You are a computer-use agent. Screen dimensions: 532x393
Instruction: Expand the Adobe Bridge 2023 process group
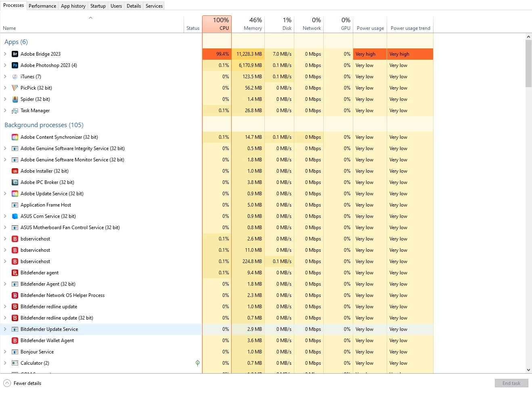pyautogui.click(x=5, y=54)
